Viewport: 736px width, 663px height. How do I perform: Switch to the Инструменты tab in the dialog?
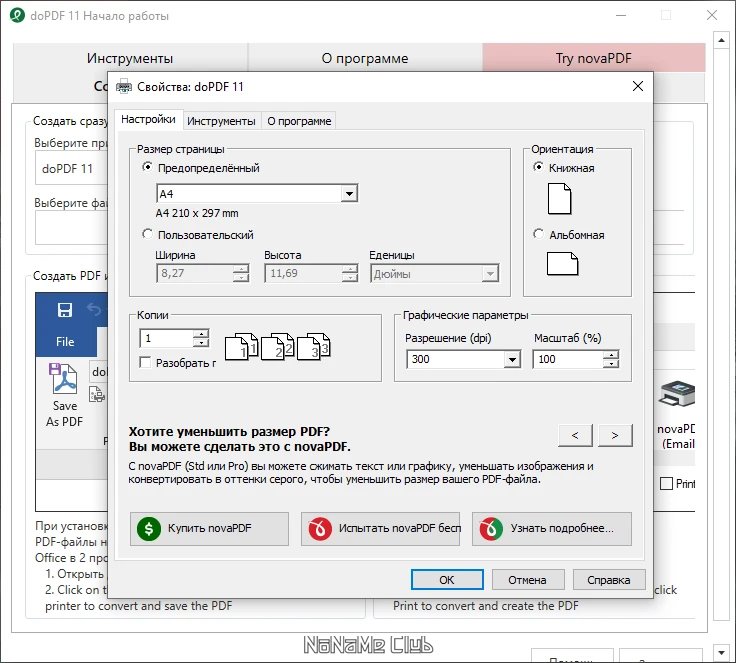221,121
